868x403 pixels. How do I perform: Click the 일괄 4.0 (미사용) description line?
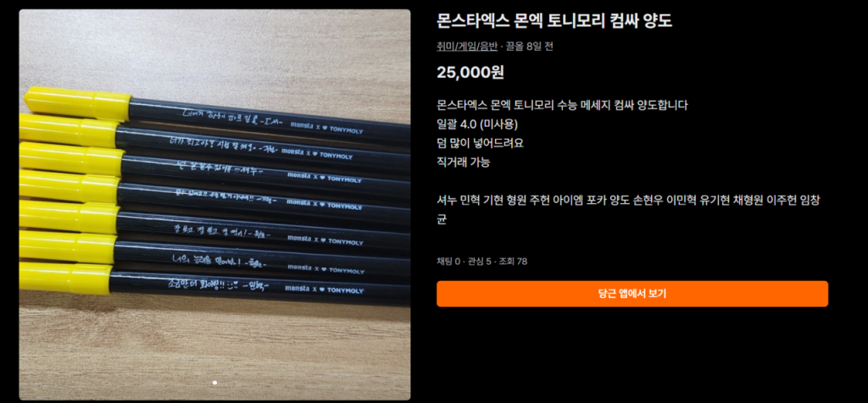pos(477,124)
